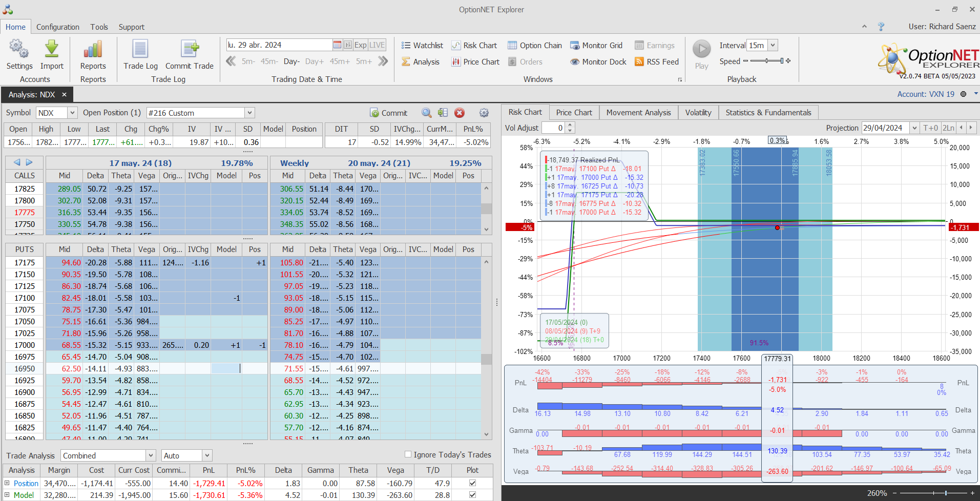Screen dimensions: 980x501
Task: Uncheck the Plot checkbox for Model row
Action: click(x=472, y=495)
